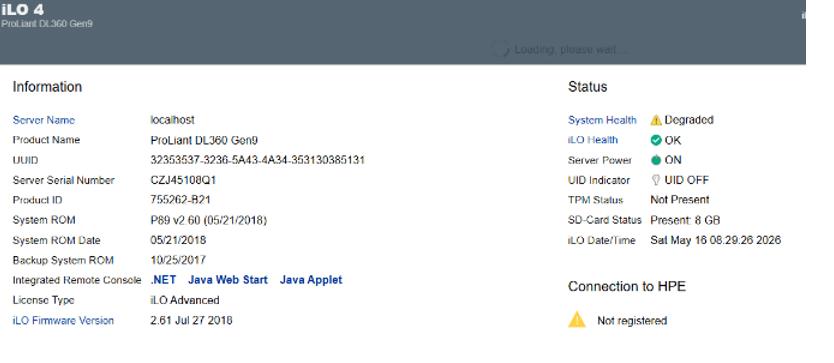Open the System Health link

602,120
